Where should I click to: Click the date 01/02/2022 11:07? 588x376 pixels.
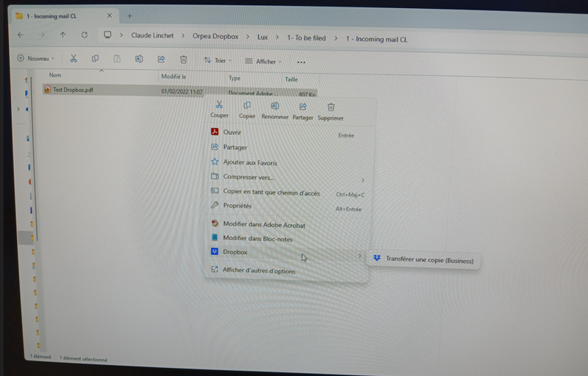click(182, 91)
